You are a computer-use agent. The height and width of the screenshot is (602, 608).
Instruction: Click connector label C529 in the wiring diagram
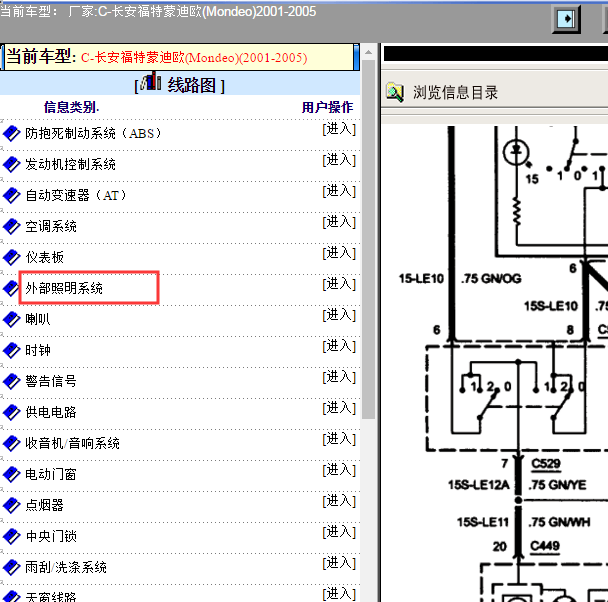coord(546,464)
